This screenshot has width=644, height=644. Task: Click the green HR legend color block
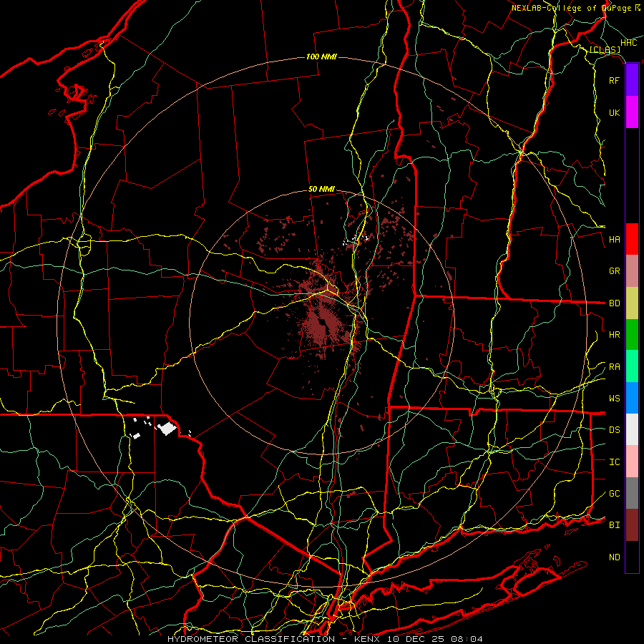(632, 335)
